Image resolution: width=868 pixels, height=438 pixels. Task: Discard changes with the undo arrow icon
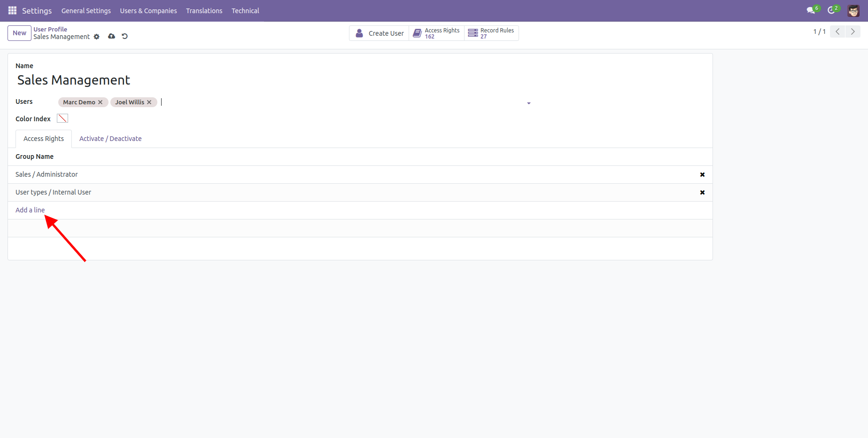(x=125, y=36)
